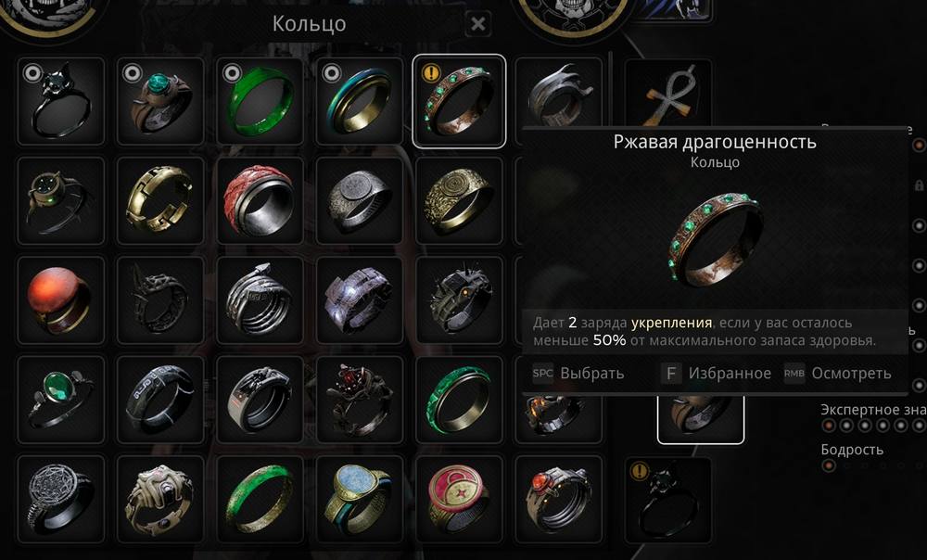Close the Кольцо ring panel
The height and width of the screenshot is (560, 927).
pyautogui.click(x=477, y=24)
